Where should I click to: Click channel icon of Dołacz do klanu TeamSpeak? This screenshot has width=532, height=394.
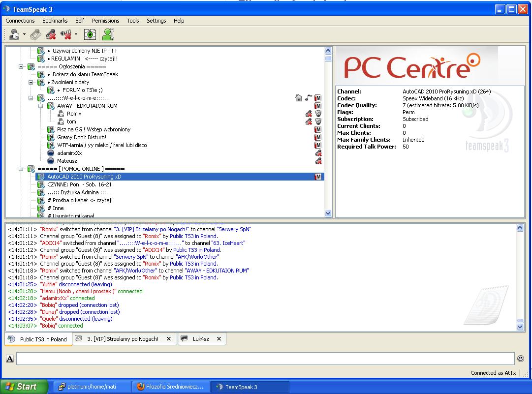(41, 74)
